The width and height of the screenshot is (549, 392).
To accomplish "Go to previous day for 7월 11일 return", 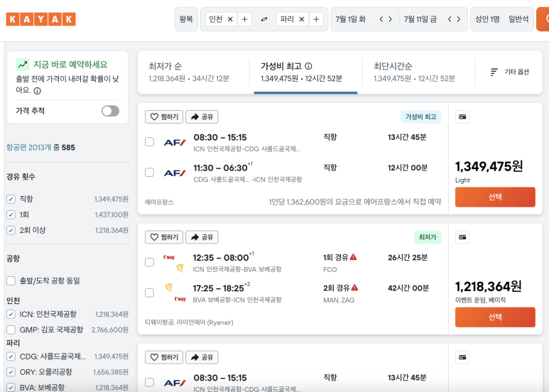I will click(x=450, y=19).
